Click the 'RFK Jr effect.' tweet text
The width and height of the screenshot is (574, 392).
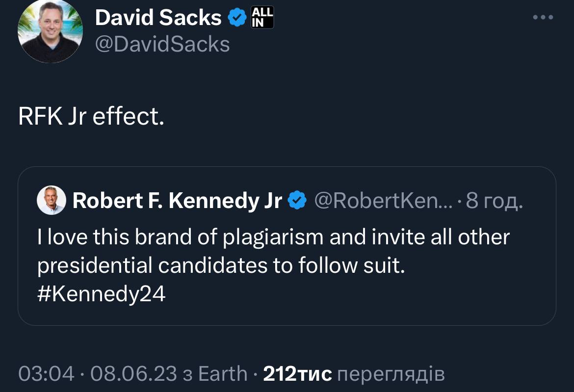(x=91, y=118)
